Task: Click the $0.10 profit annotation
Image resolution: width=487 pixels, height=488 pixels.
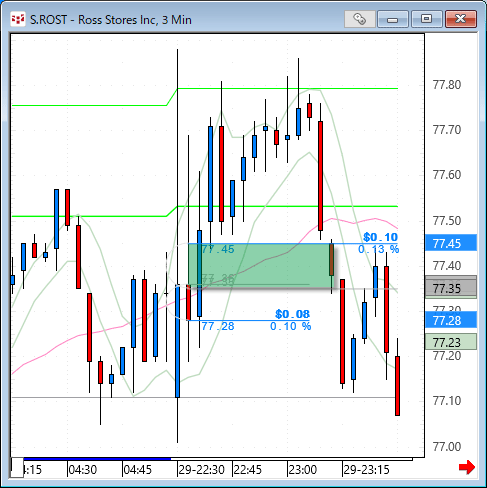Action: pyautogui.click(x=380, y=237)
